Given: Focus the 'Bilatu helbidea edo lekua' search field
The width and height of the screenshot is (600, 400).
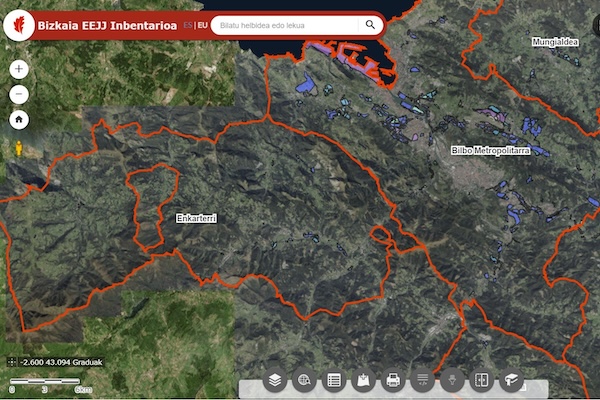Looking at the screenshot, I should pyautogui.click(x=285, y=25).
